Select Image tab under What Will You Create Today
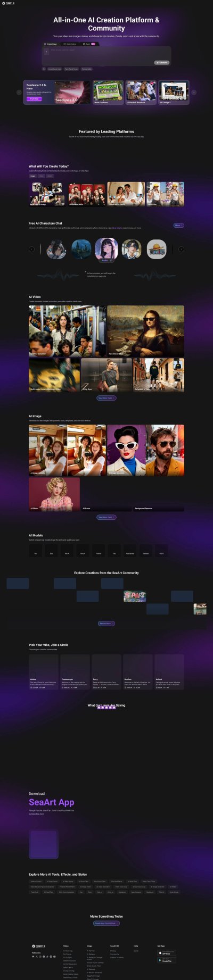 [32, 176]
